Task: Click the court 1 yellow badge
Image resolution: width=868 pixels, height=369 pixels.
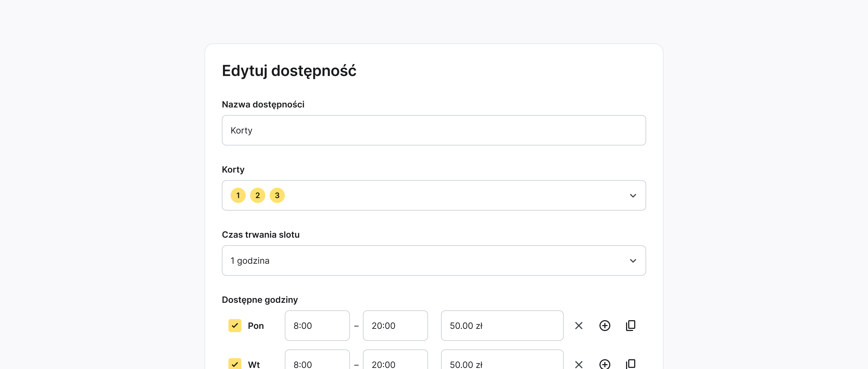Action: (238, 195)
